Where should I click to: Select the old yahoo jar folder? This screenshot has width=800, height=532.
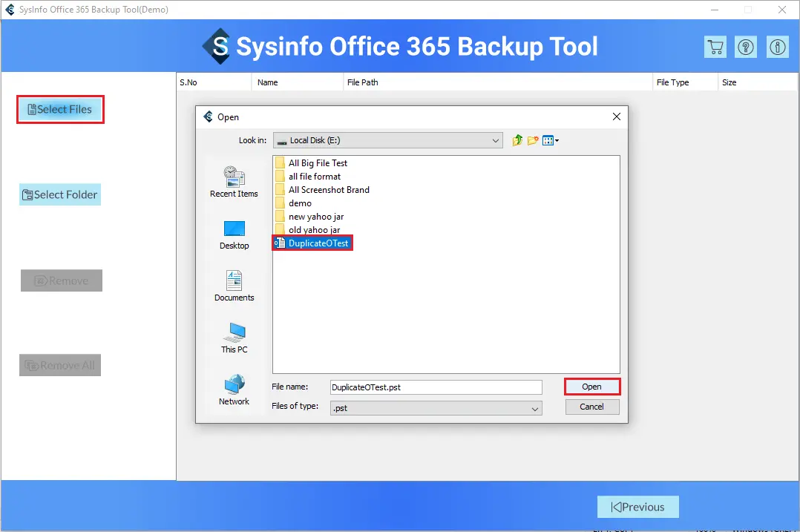(308, 229)
